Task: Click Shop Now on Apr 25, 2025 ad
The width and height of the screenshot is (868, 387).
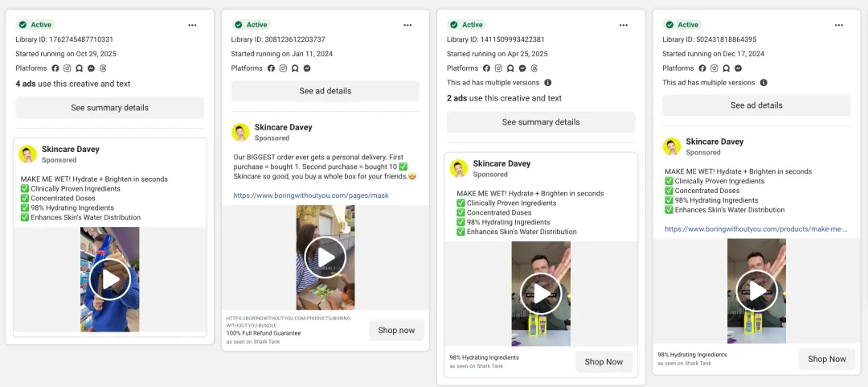Action: pos(604,362)
